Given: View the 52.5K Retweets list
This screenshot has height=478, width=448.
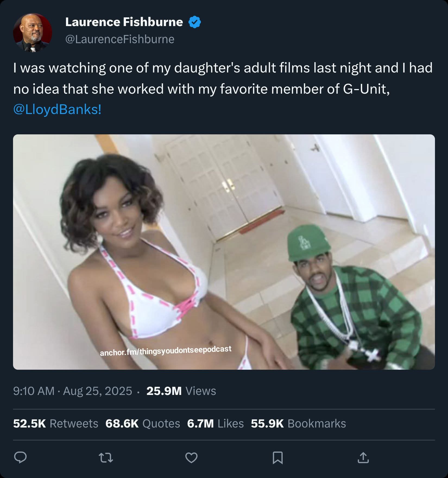Looking at the screenshot, I should (x=56, y=423).
